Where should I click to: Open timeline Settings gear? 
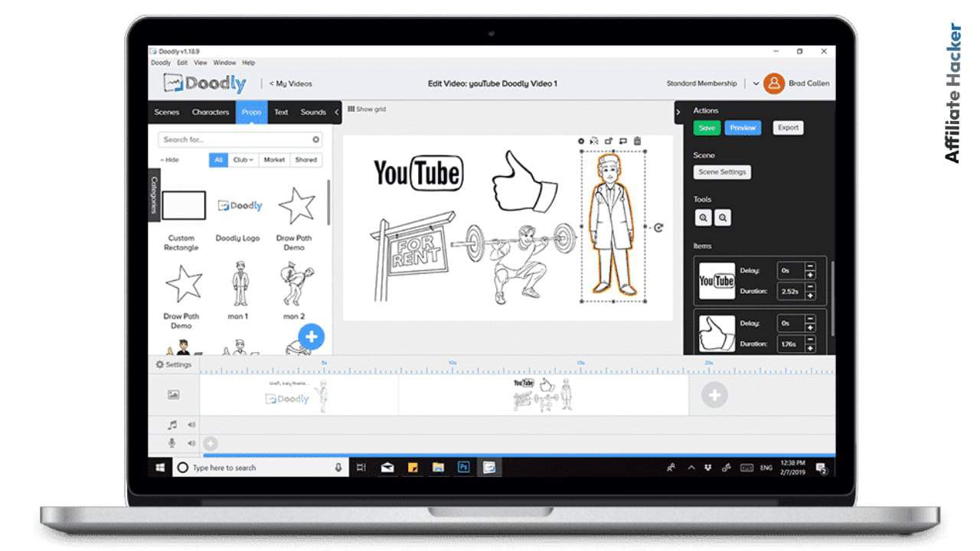pos(173,364)
